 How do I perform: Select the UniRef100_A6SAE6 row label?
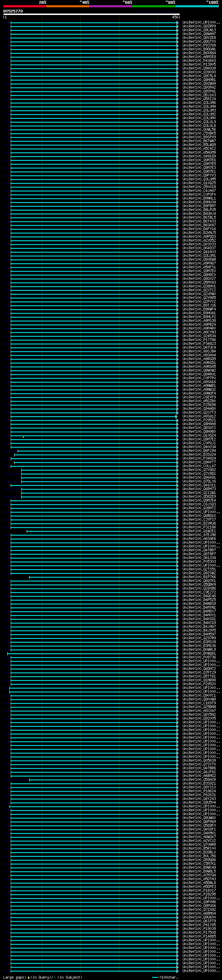(199, 538)
